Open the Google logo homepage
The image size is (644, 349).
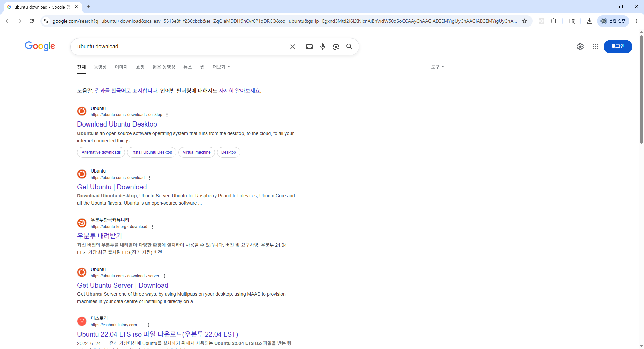(x=40, y=46)
